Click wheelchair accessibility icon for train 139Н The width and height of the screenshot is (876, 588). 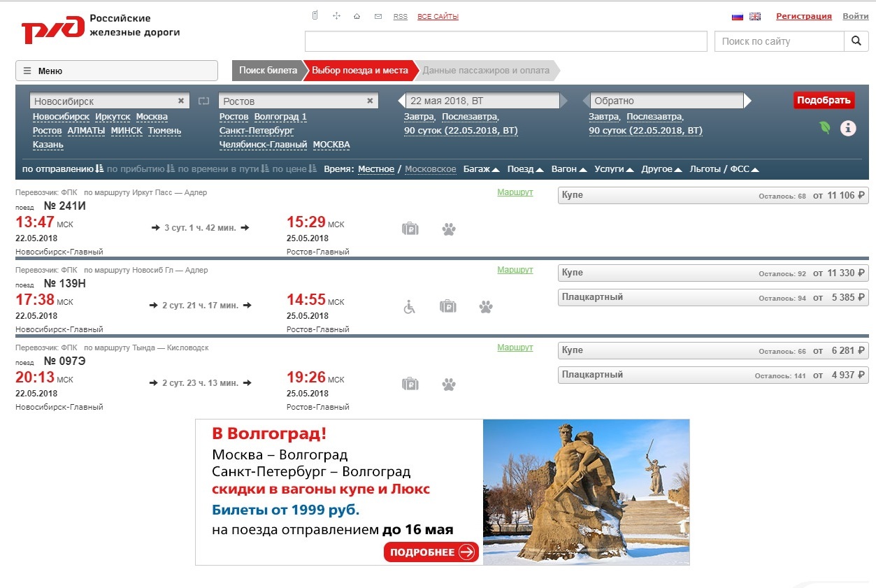[x=410, y=306]
